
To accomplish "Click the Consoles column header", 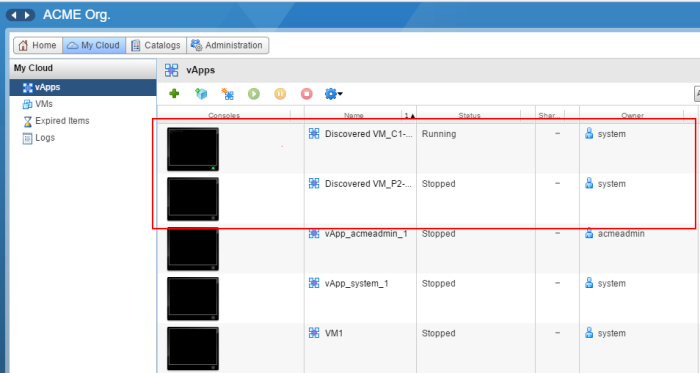I will pyautogui.click(x=224, y=115).
